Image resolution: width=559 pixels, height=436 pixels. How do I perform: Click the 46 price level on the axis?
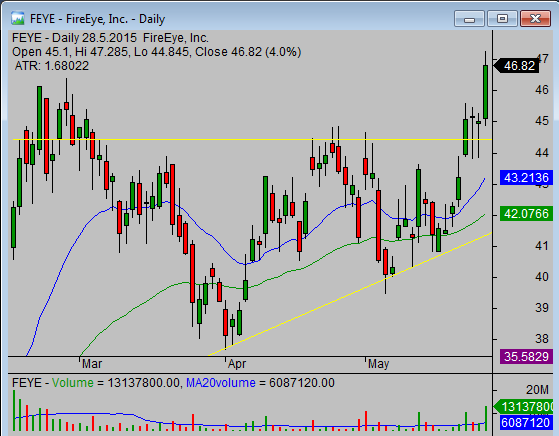point(542,90)
